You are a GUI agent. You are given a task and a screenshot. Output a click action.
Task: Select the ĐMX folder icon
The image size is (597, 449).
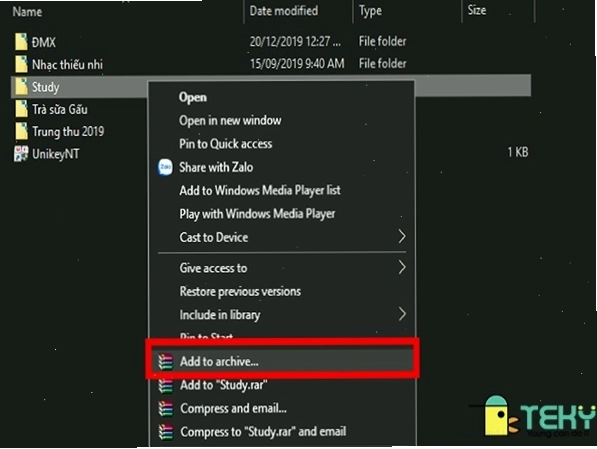tap(21, 42)
